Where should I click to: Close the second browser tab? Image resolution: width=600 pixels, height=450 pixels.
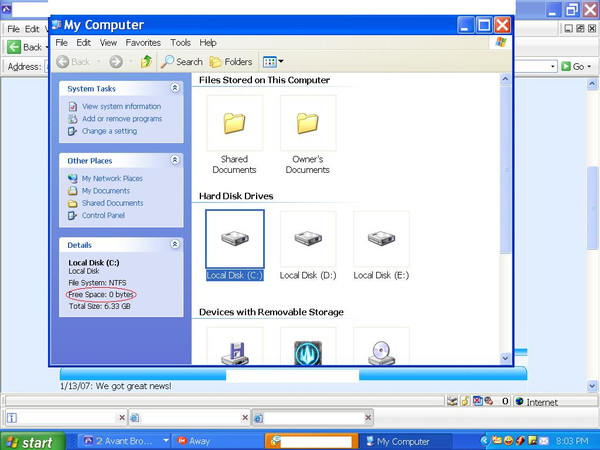(245, 418)
